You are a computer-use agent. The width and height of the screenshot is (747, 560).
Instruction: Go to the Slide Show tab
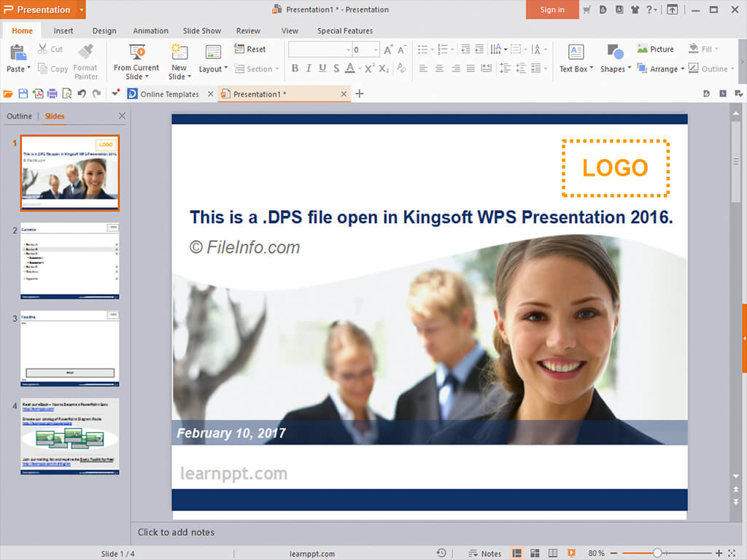point(202,31)
